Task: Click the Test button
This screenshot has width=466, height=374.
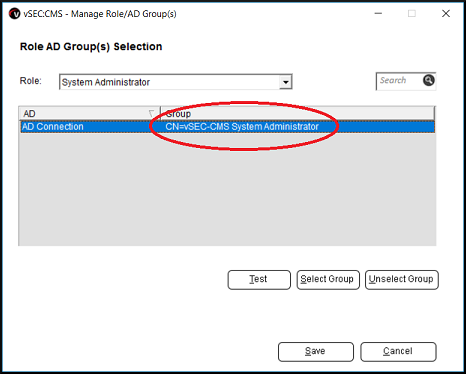Action: [259, 280]
